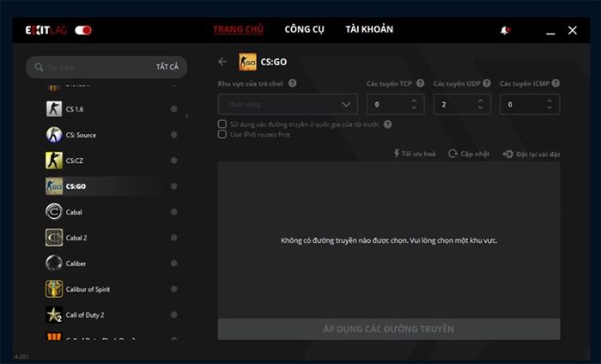Toggle status dot for CS: Source

pos(174,135)
